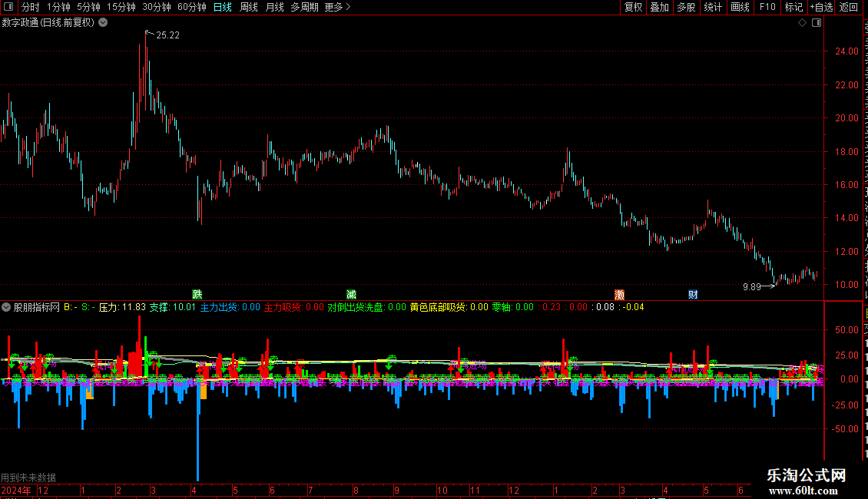Click the 减 event marker
This screenshot has height=499, width=868.
[x=351, y=294]
